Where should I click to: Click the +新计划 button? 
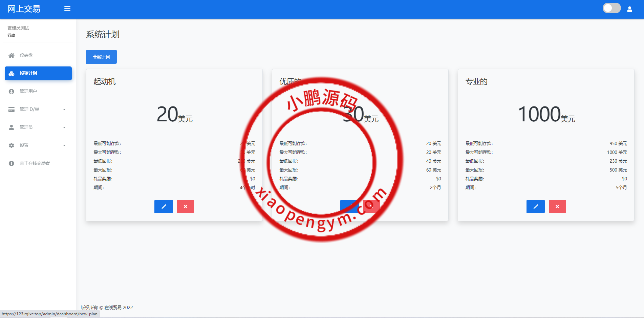[101, 57]
